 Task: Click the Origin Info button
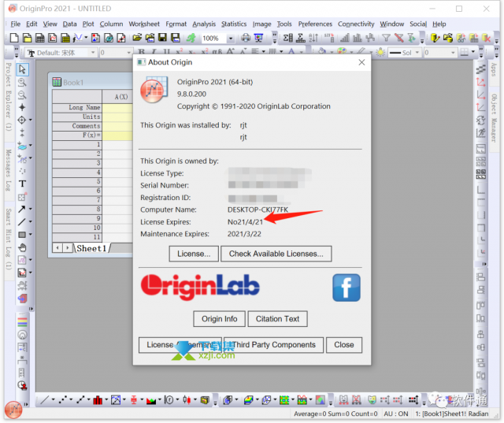pos(219,319)
